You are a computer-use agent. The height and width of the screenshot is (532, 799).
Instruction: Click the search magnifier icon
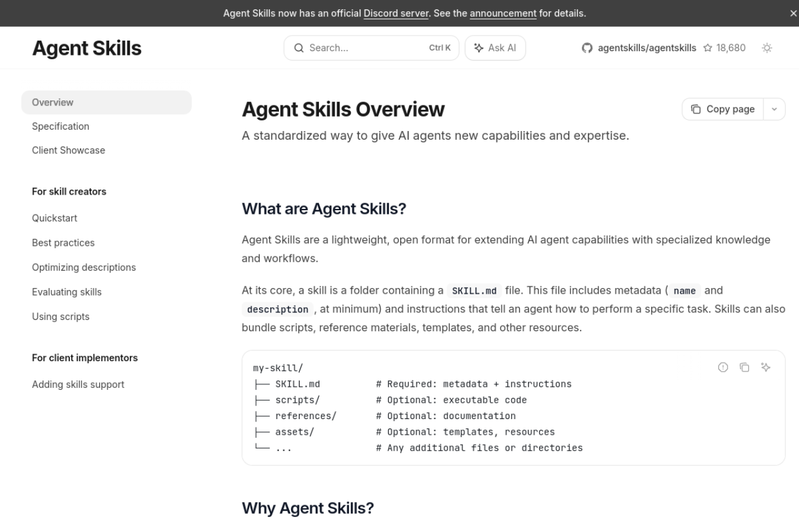(x=298, y=48)
